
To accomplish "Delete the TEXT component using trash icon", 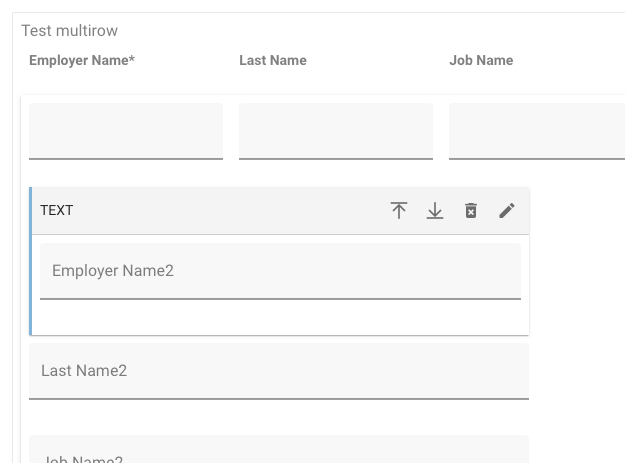I will 471,211.
